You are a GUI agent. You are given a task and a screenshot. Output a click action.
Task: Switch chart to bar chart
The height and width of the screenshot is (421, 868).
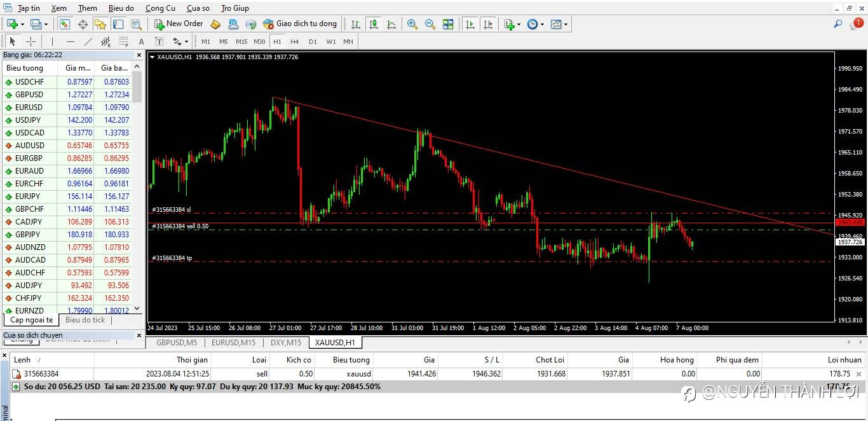coord(356,24)
